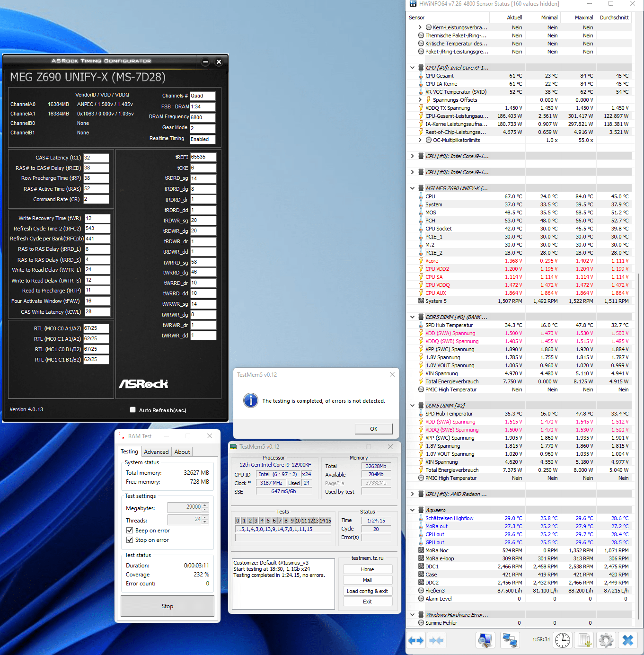Click OK in the TestMem5 completion dialog
This screenshot has width=644, height=655.
tap(374, 429)
